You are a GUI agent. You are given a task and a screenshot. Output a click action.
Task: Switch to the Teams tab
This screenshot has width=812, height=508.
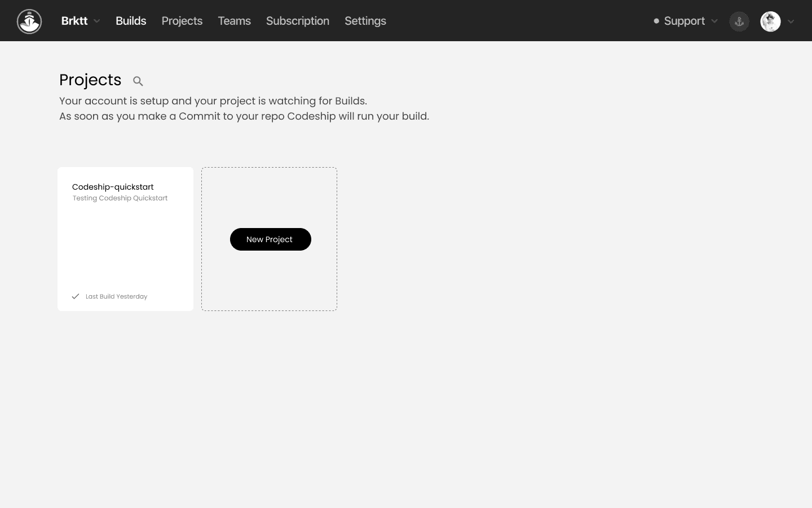(235, 21)
